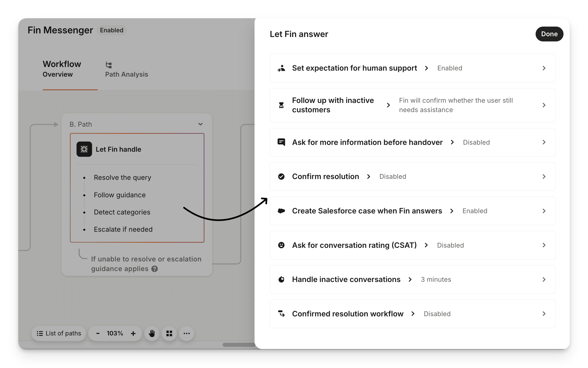Open Handle inactive conversations arrow
Viewport: 588px width, 368px height.
coord(544,279)
